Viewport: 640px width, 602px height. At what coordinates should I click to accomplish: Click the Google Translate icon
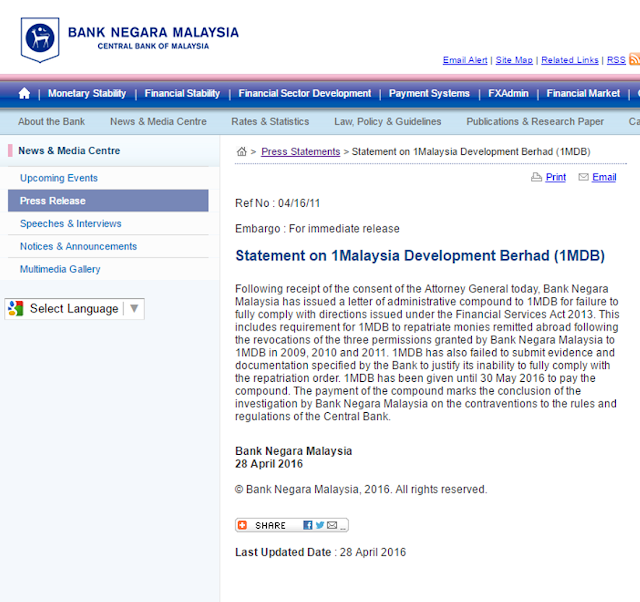(x=16, y=309)
